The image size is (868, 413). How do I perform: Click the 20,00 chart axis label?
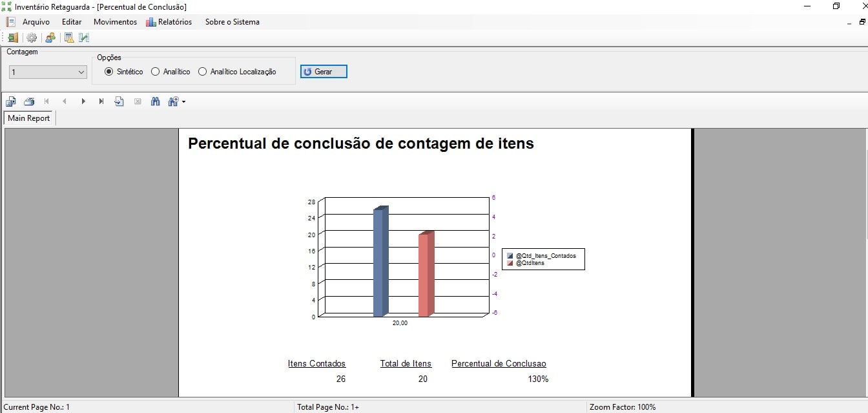(400, 323)
